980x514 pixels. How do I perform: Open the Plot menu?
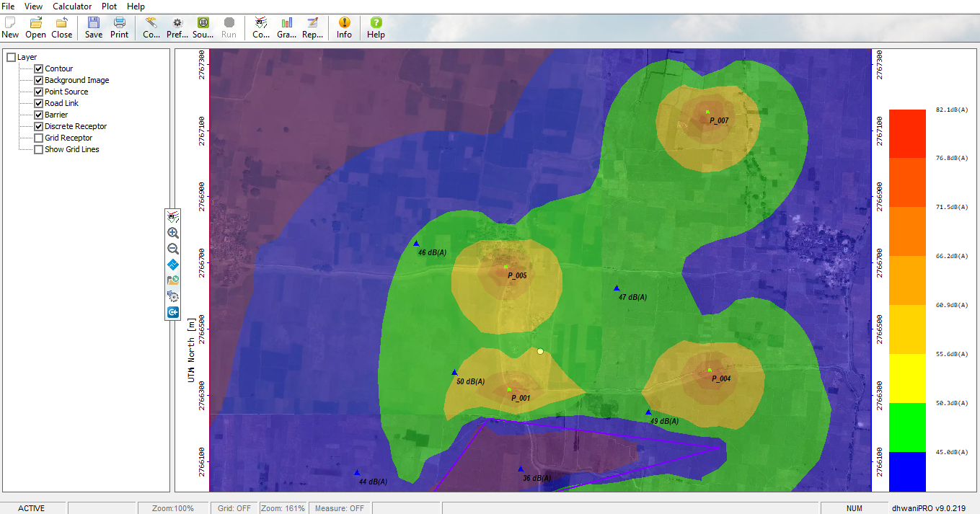(109, 6)
